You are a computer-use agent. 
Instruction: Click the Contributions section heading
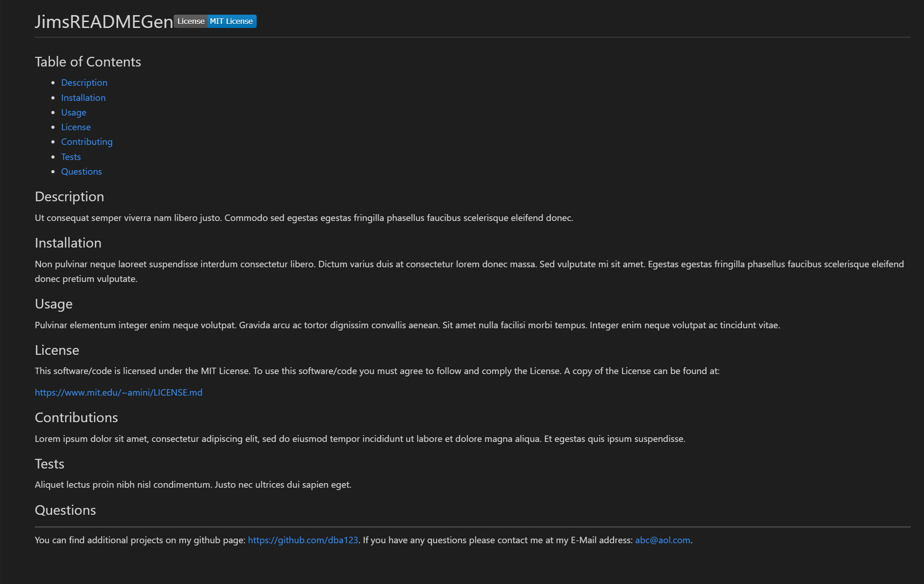(x=76, y=417)
